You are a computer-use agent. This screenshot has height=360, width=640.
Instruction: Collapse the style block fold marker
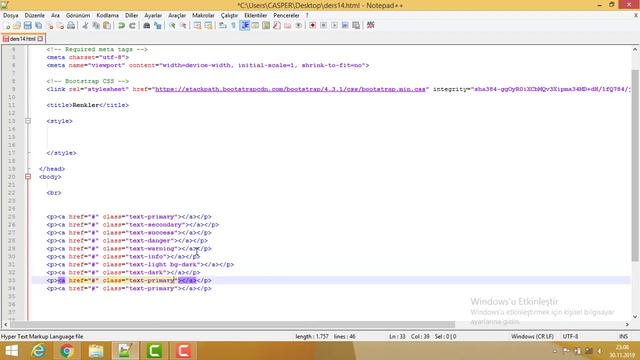(x=28, y=121)
